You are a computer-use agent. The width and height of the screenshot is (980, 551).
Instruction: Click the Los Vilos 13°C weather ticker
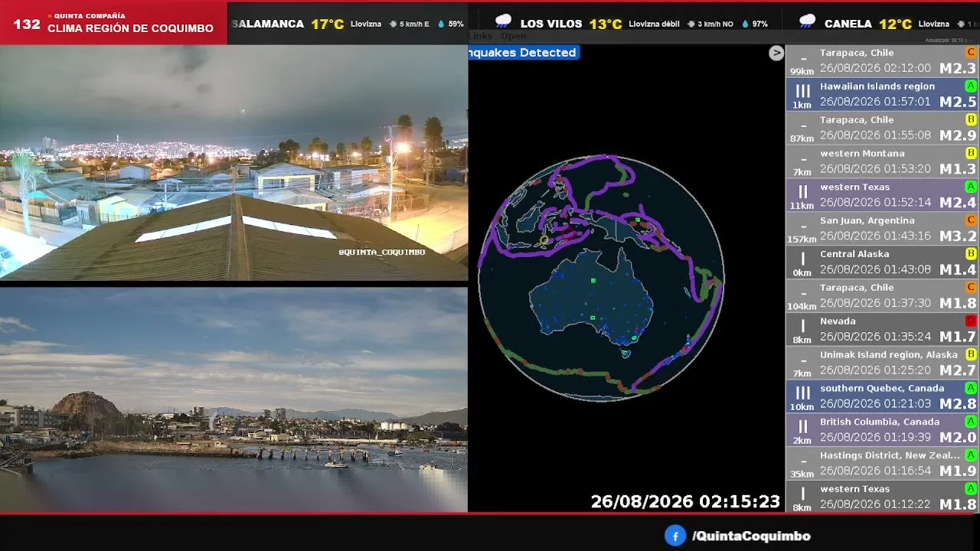pos(632,24)
